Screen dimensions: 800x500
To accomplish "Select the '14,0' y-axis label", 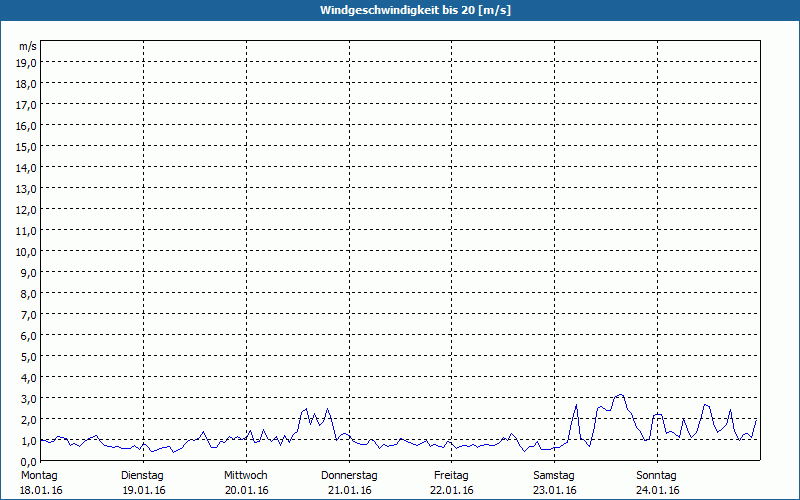I will click(x=26, y=168).
